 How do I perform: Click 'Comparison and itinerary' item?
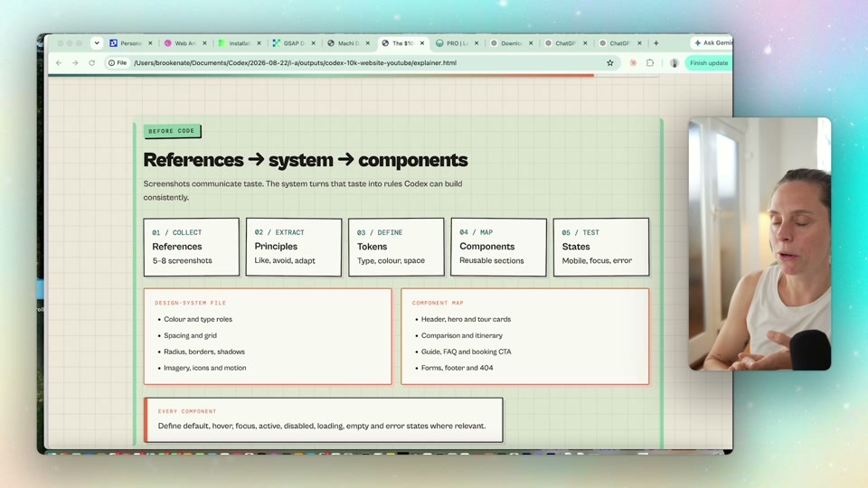462,335
